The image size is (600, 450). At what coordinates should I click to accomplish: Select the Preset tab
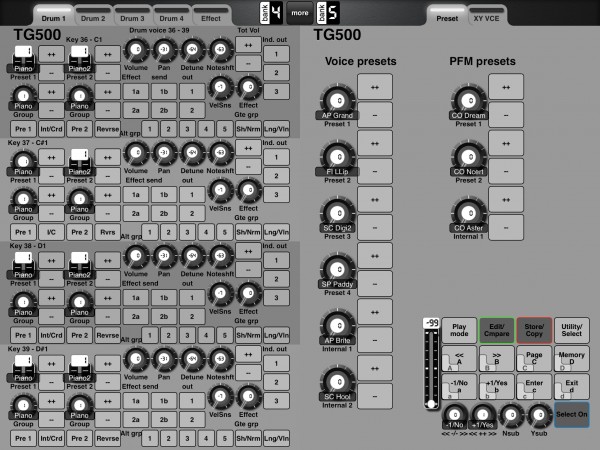click(x=447, y=17)
